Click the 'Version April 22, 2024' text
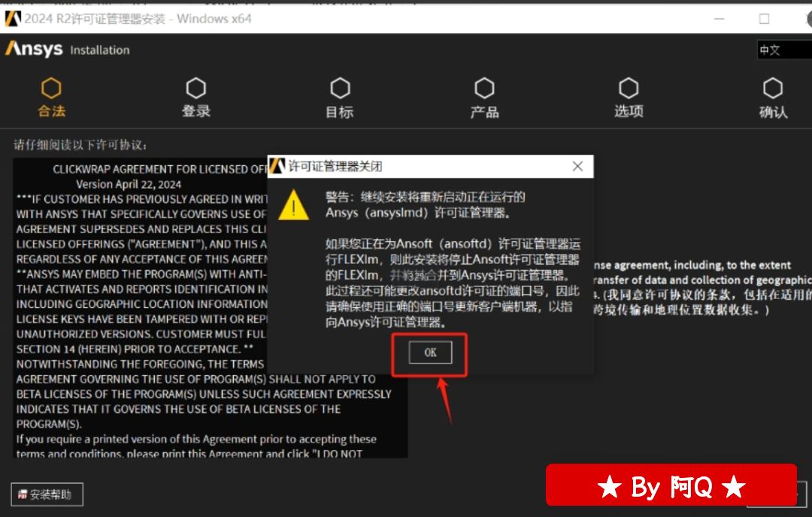Image resolution: width=812 pixels, height=517 pixels. click(129, 184)
